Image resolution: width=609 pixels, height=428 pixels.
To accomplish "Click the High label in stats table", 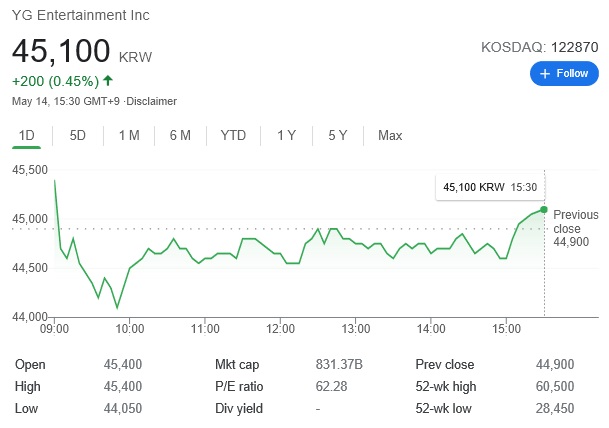I will point(27,387).
